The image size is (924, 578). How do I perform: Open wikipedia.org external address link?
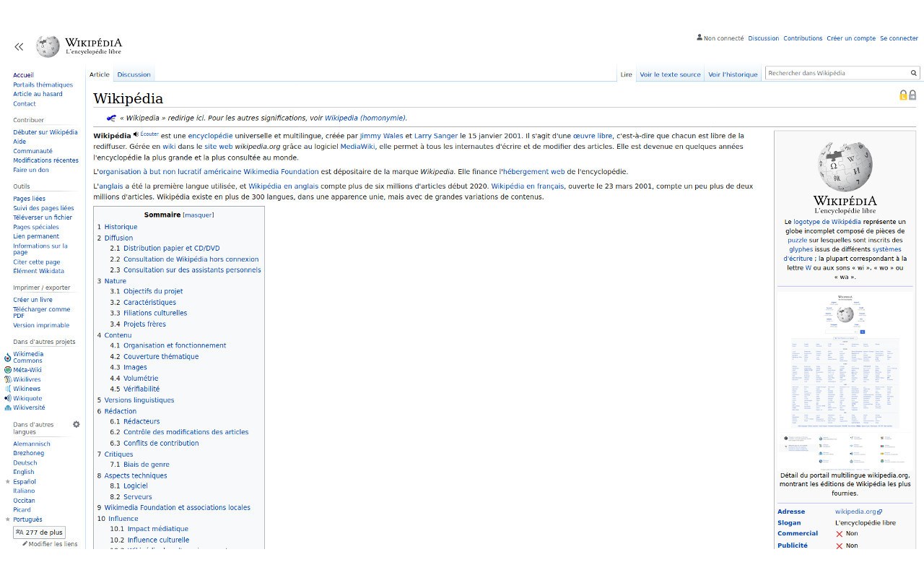point(858,512)
